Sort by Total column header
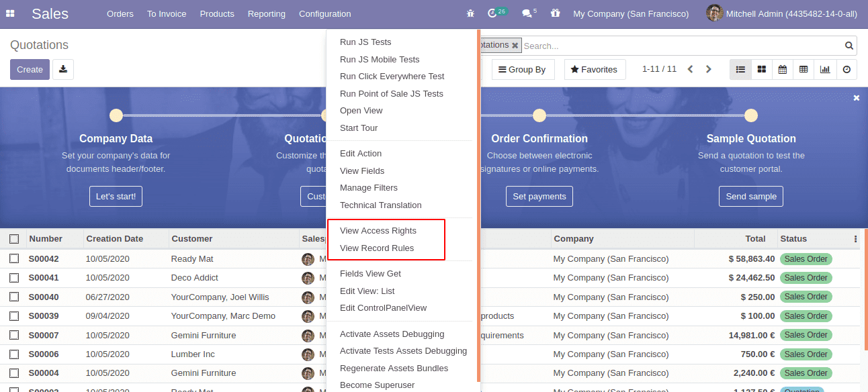Screen dimensions: 868x392 [x=755, y=239]
